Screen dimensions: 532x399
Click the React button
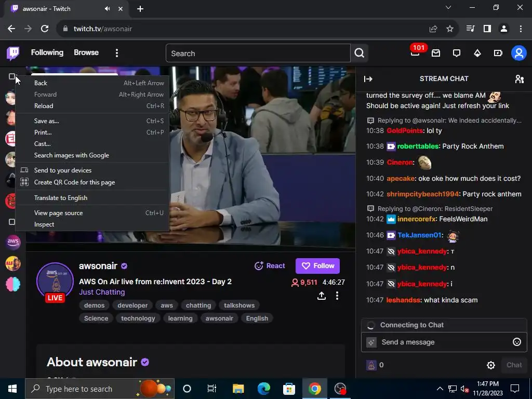(x=270, y=266)
